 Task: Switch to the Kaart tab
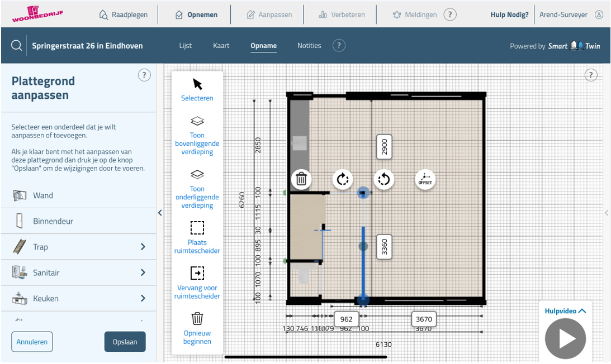(x=221, y=46)
